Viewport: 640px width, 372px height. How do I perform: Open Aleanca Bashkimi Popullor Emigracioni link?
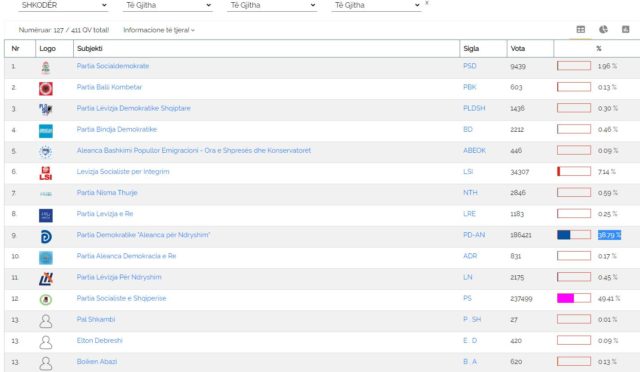click(x=194, y=150)
